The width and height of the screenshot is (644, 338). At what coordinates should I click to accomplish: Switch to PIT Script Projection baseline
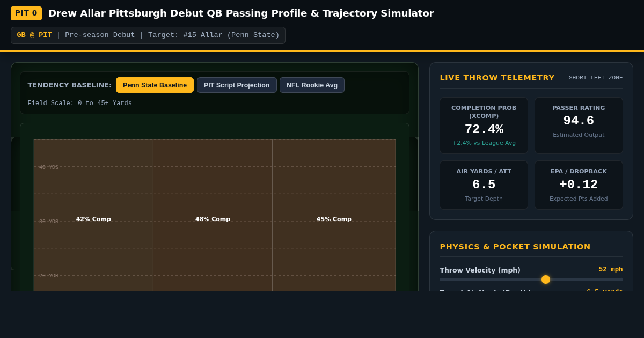(x=237, y=85)
